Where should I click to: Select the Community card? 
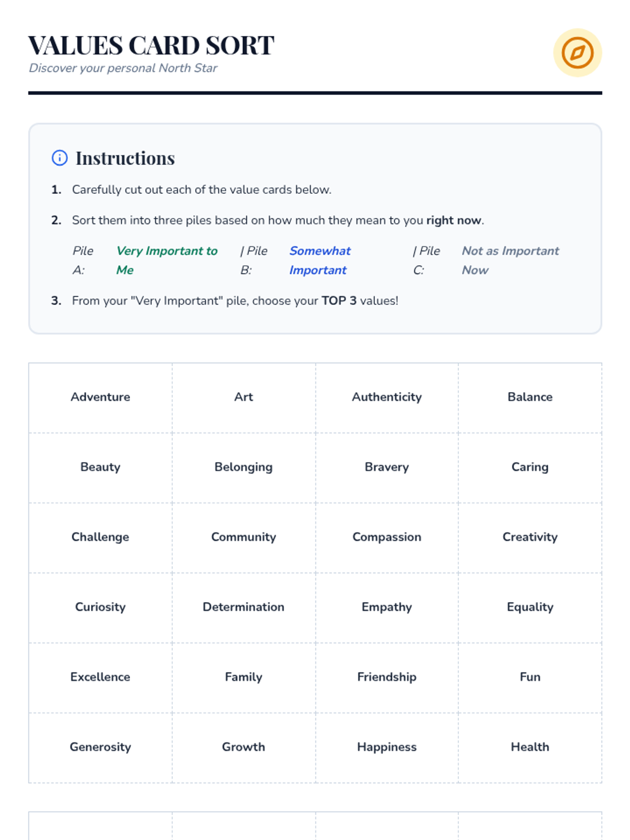pyautogui.click(x=244, y=537)
